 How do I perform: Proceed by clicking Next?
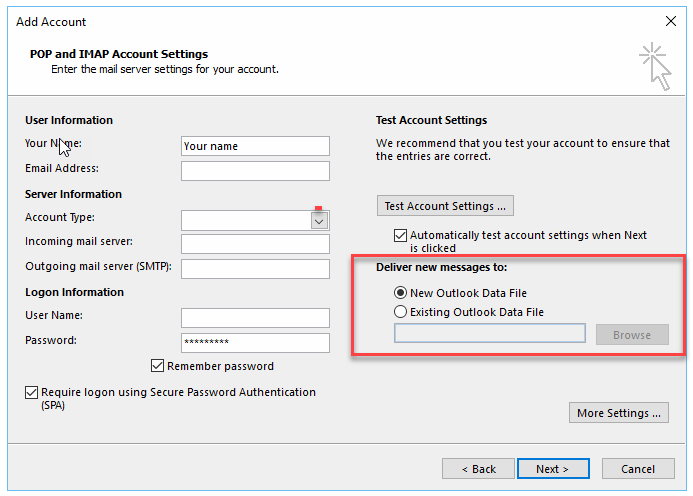point(553,469)
